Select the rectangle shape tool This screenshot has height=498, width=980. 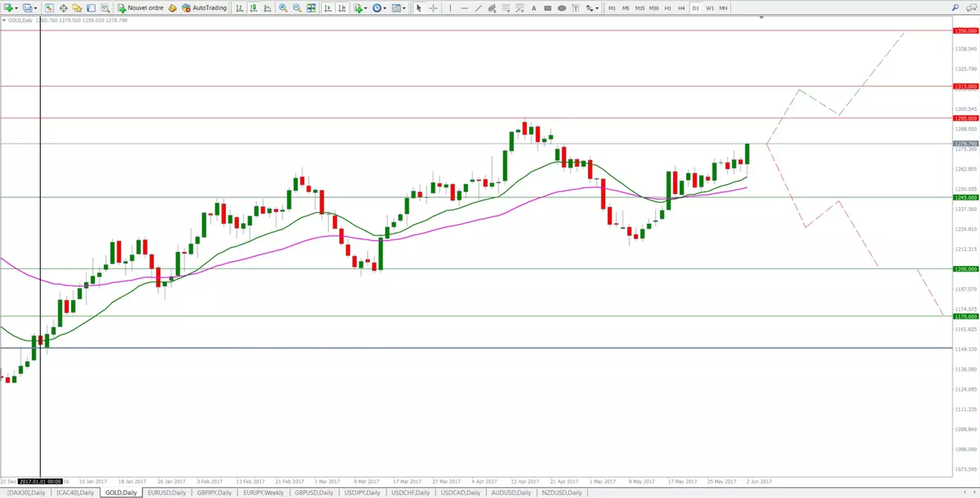coord(547,8)
